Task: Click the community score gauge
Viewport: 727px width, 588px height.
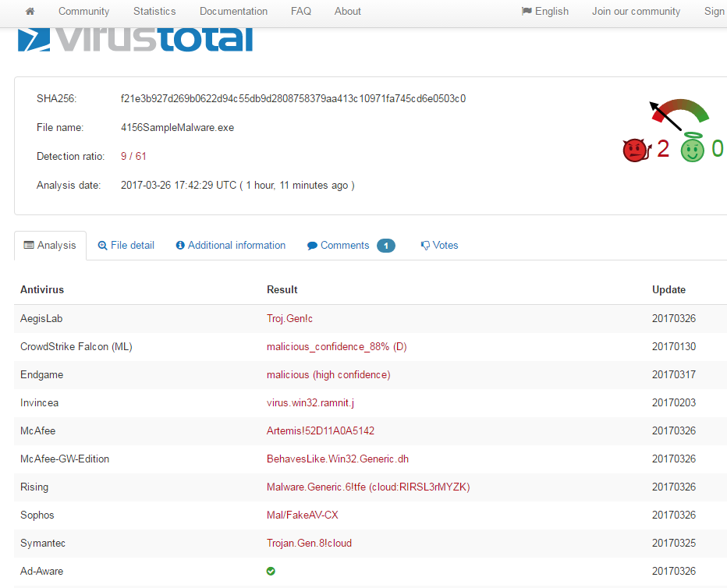Action: coord(679,114)
